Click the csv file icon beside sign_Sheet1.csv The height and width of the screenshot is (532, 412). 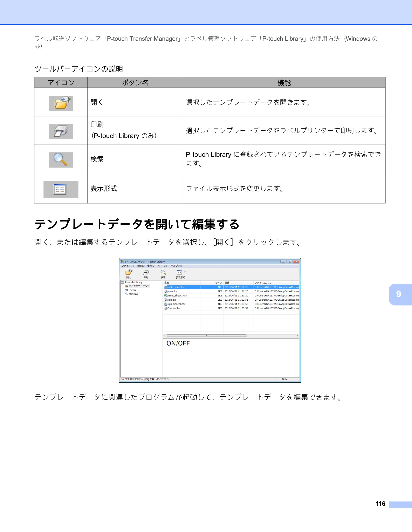pyautogui.click(x=166, y=304)
